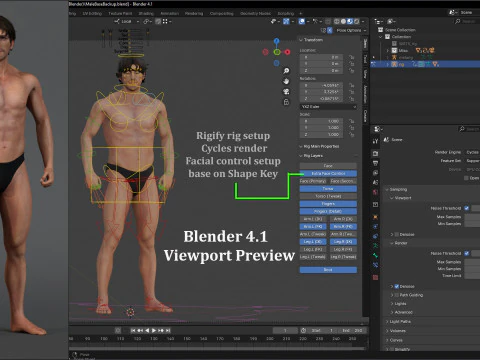This screenshot has width=480, height=360.
Task: Open the Render Engine Cycles dropdown
Action: click(472, 152)
